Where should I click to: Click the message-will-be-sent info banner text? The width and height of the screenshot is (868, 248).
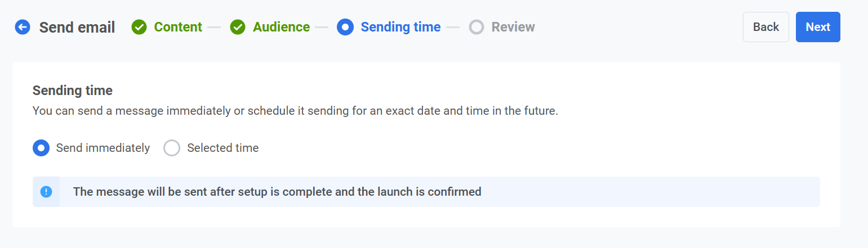point(277,192)
